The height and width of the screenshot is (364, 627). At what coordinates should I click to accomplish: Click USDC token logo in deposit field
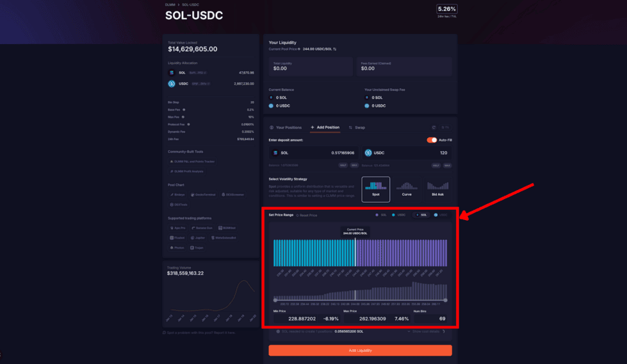click(x=368, y=153)
